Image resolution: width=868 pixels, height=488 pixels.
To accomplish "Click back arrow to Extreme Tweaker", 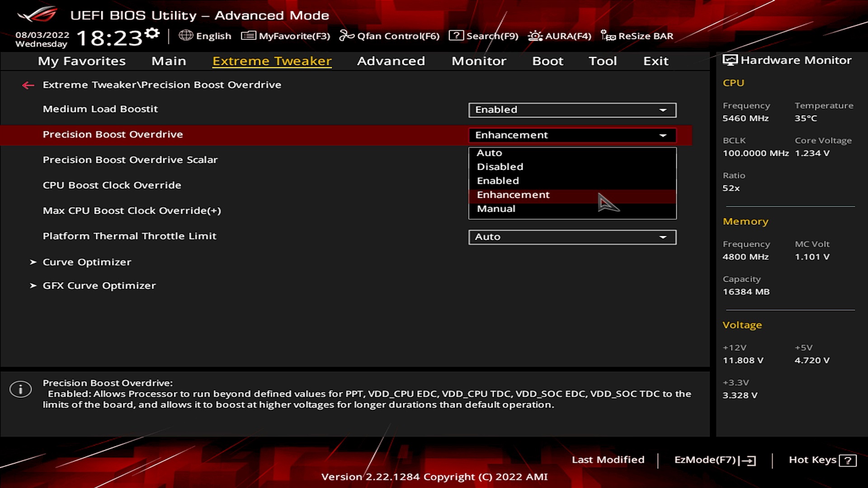I will pos(28,84).
